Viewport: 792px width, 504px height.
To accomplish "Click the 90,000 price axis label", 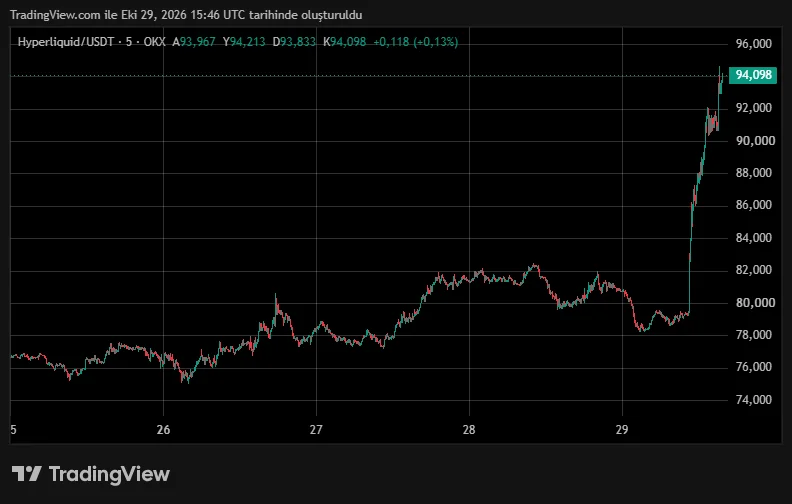I will pyautogui.click(x=755, y=141).
